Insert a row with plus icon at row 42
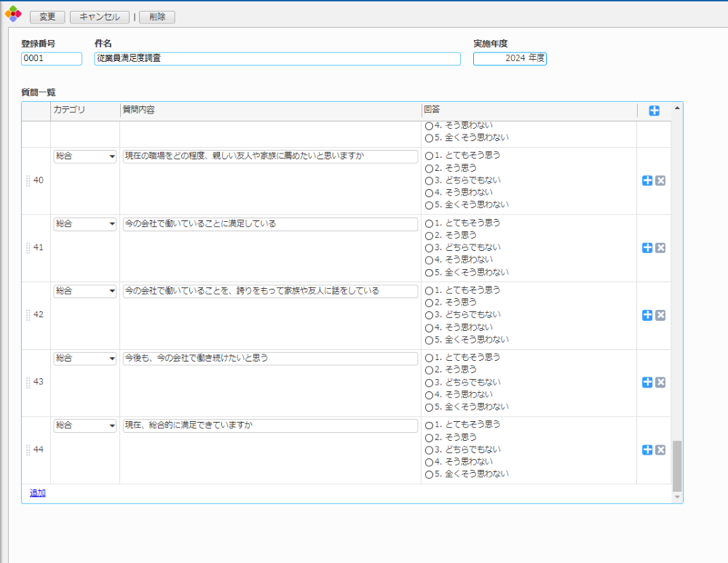Image resolution: width=728 pixels, height=563 pixels. [647, 315]
